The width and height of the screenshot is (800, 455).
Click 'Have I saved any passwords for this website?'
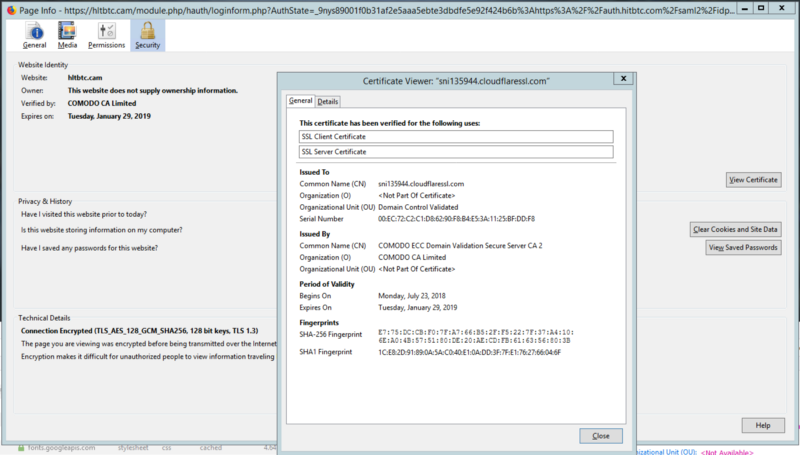(x=89, y=248)
